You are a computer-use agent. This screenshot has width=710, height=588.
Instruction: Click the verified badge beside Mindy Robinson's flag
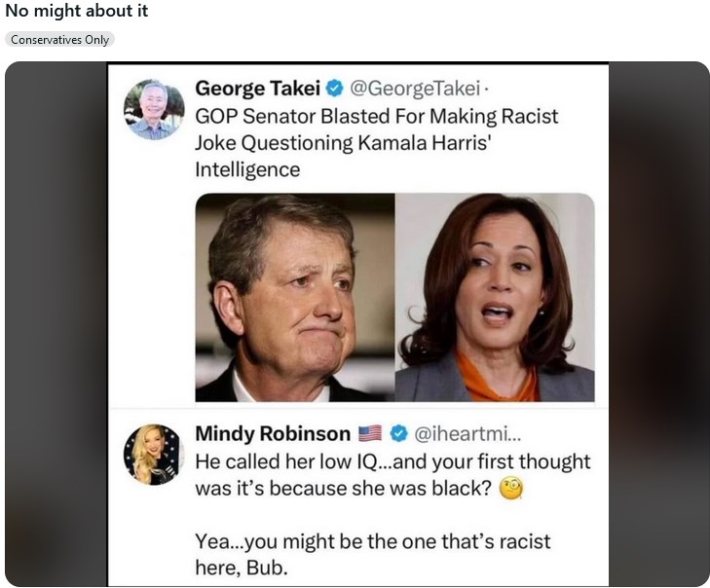[x=399, y=434]
